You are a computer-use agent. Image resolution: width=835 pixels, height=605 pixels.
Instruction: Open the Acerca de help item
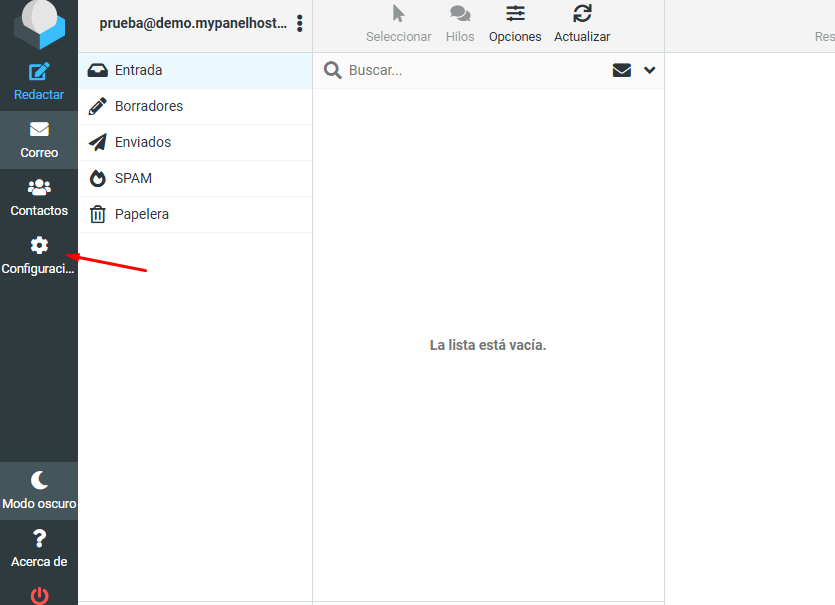[39, 549]
